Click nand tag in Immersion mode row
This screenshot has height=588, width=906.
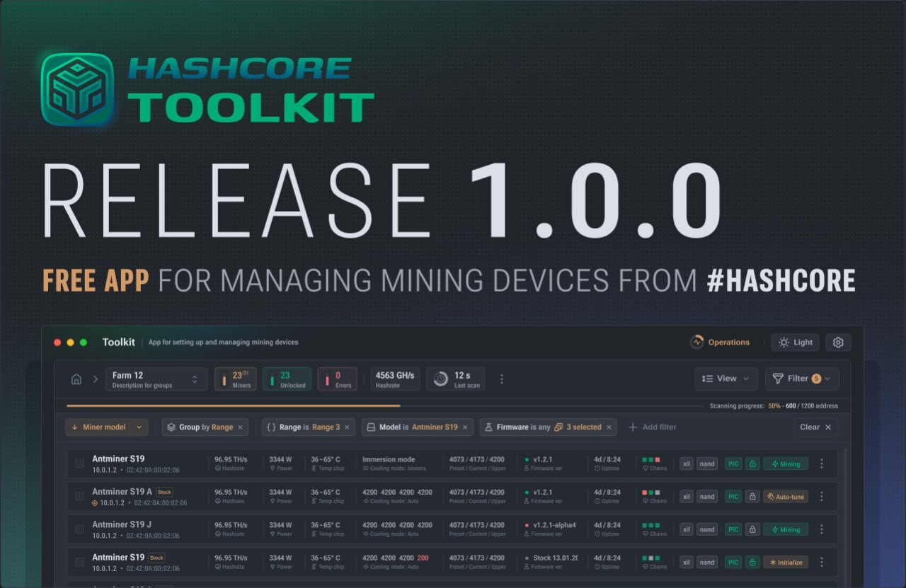click(x=707, y=464)
